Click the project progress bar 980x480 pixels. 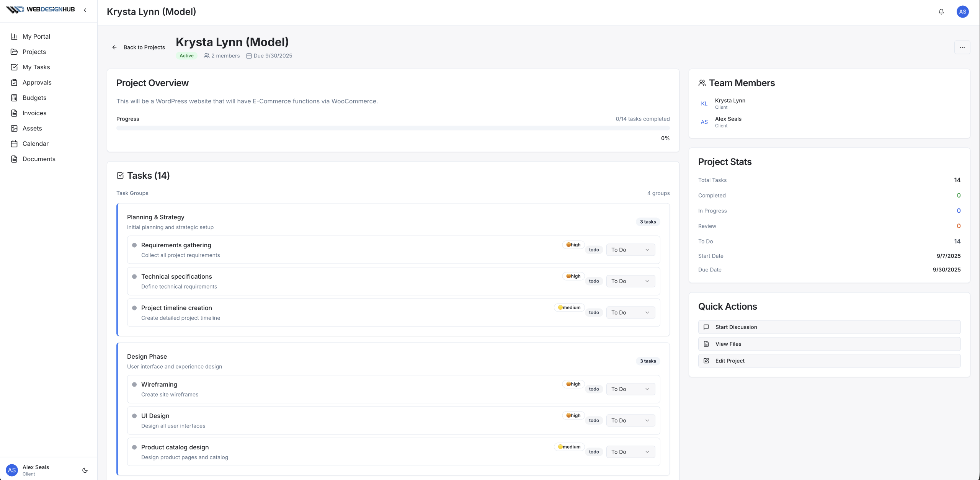(x=393, y=128)
